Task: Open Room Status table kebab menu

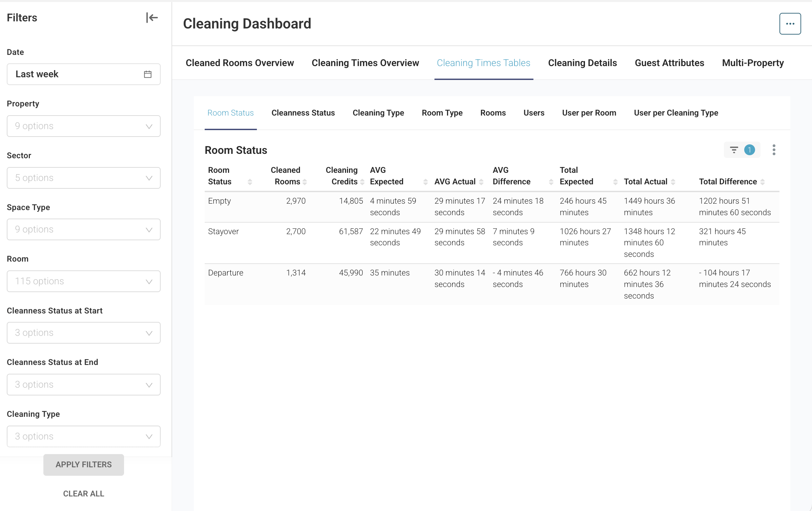Action: pos(774,150)
